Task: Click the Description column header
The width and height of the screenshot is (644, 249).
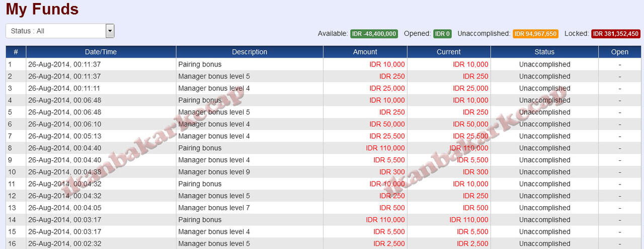Action: pyautogui.click(x=250, y=52)
